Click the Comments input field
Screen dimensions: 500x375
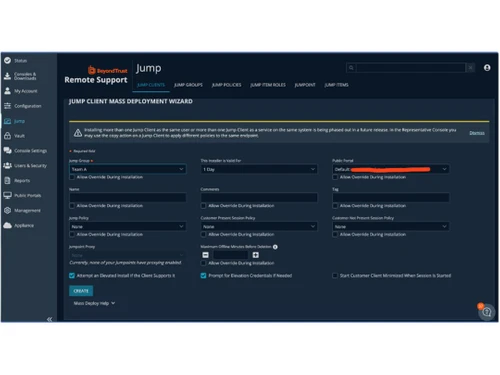[259, 198]
